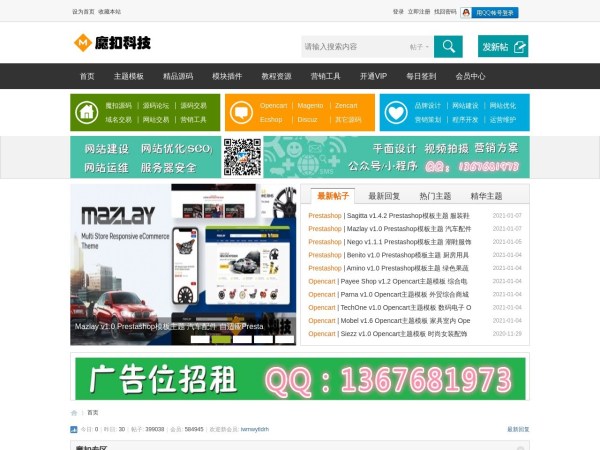600x450 pixels.
Task: Click the orange chat bubble icon
Action: coord(240,112)
